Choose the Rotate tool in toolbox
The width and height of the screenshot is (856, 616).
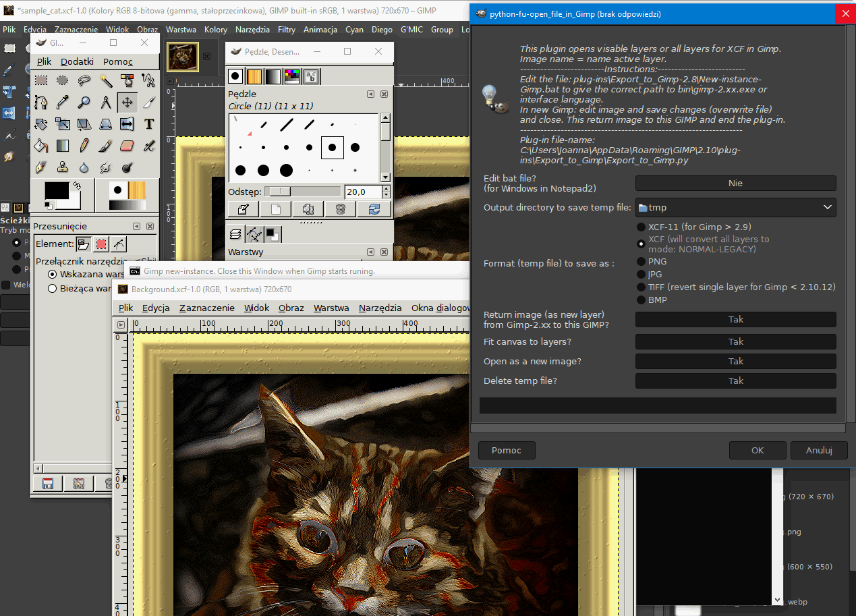[x=41, y=124]
